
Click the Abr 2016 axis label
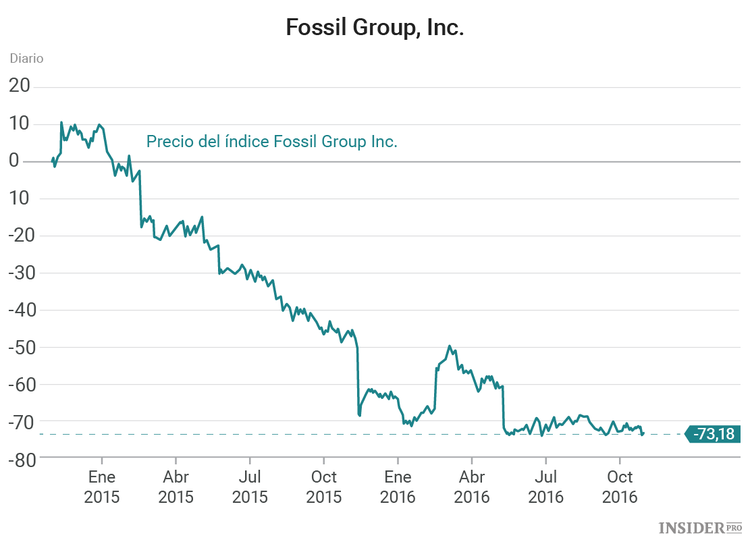click(x=472, y=486)
